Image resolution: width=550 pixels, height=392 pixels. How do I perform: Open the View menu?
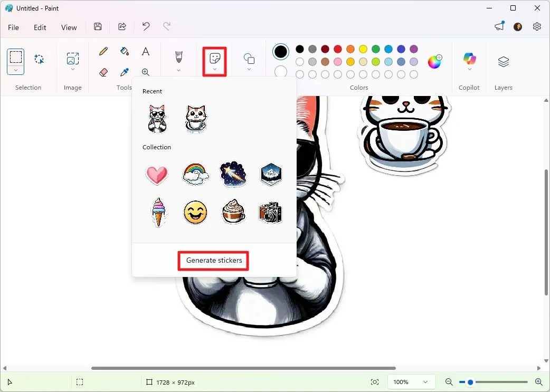pyautogui.click(x=69, y=27)
